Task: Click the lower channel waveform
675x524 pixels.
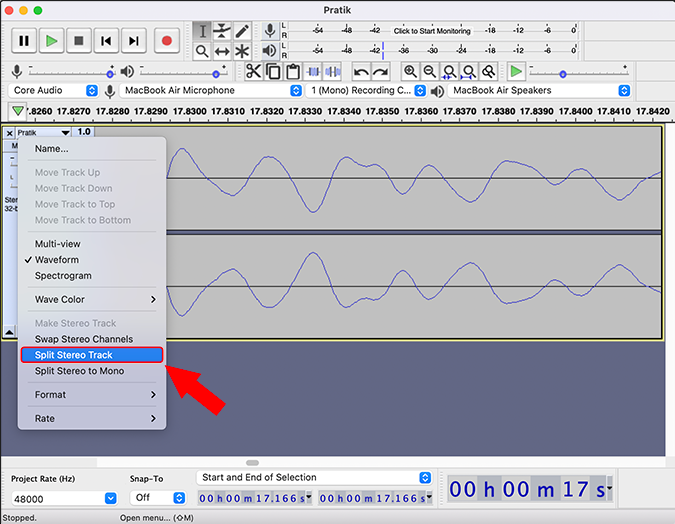Action: point(414,286)
